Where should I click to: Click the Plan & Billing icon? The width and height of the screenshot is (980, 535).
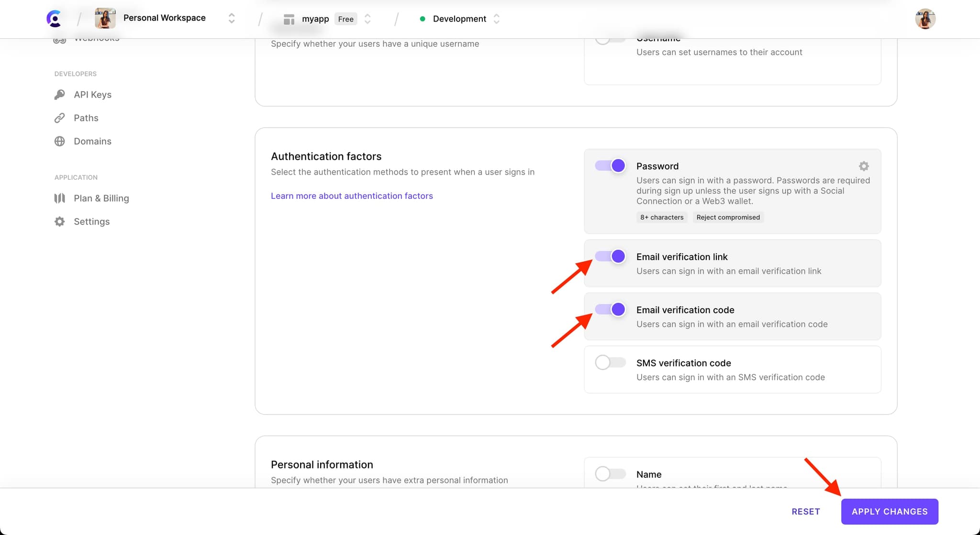tap(61, 197)
